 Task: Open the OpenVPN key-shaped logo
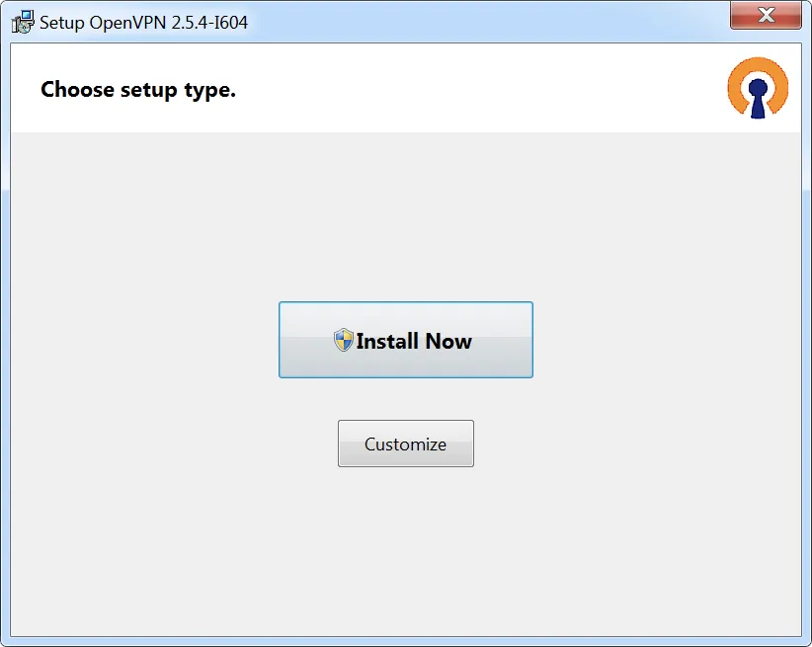coord(757,88)
